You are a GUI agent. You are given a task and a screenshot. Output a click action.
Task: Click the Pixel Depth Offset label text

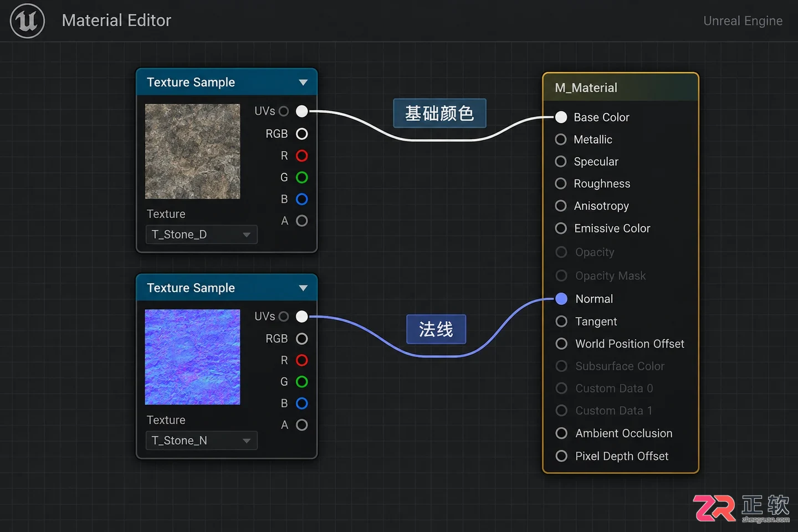tap(621, 456)
